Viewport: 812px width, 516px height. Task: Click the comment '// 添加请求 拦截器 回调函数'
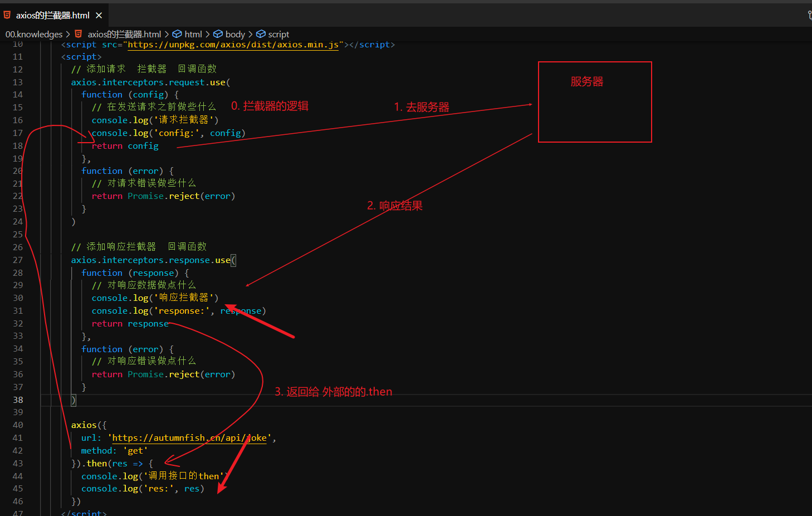[144, 69]
